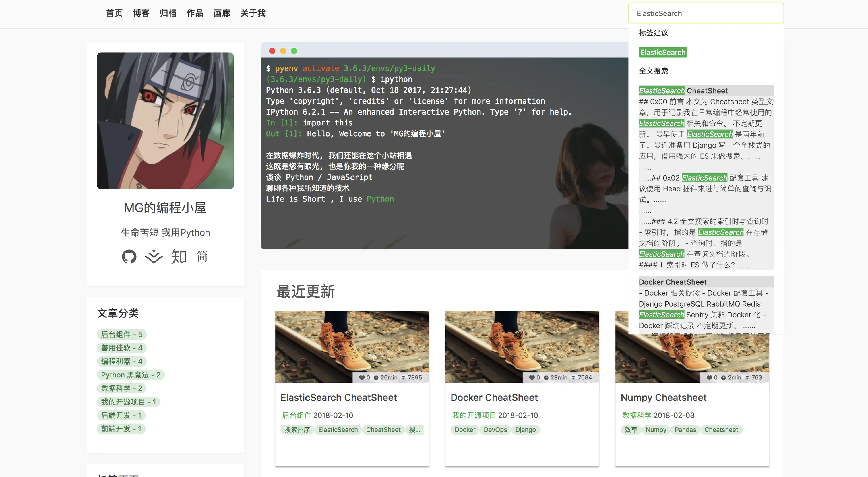
Task: Click heart like icon on ElasticSearch card
Action: [362, 378]
